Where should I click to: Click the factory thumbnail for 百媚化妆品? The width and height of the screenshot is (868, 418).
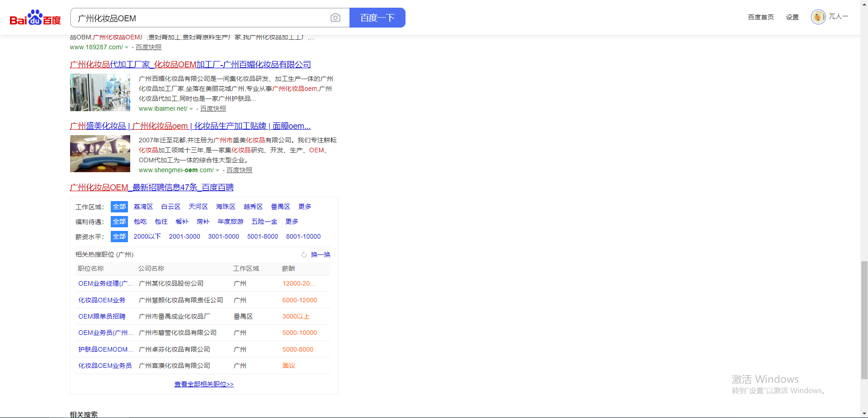coord(100,93)
